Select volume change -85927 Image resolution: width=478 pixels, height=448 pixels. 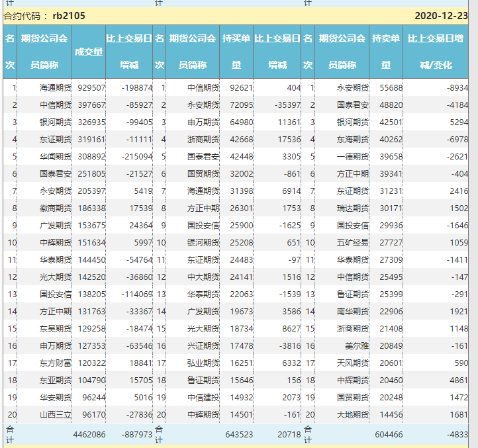tap(139, 105)
